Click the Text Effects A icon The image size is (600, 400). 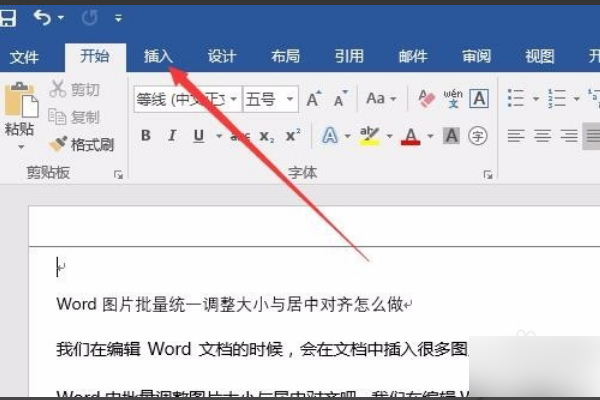click(x=329, y=135)
